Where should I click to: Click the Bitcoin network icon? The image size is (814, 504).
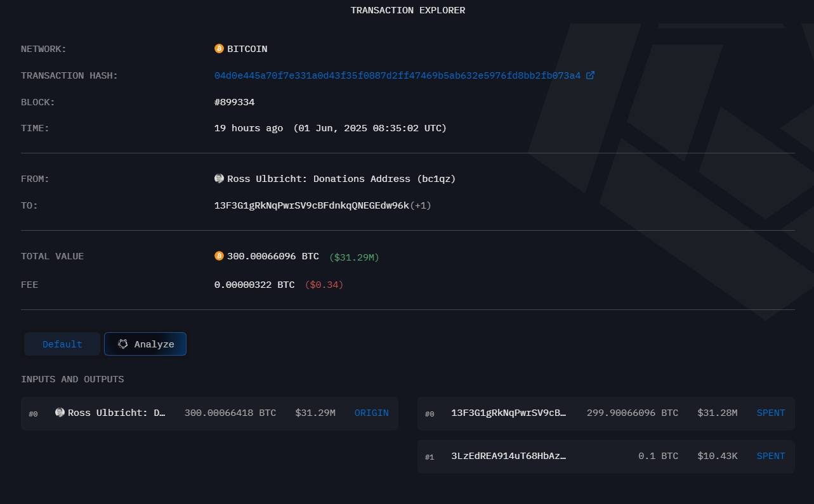click(219, 49)
